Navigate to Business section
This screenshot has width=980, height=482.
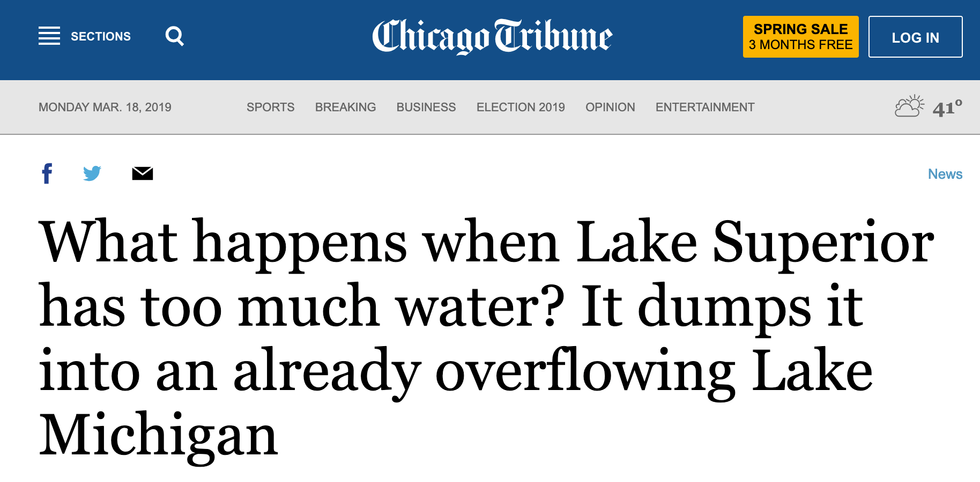coord(426,107)
